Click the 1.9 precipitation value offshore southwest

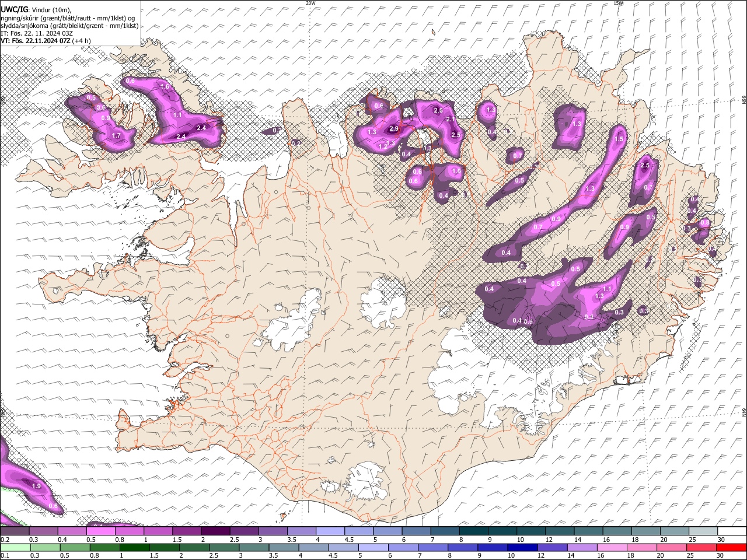coord(36,486)
